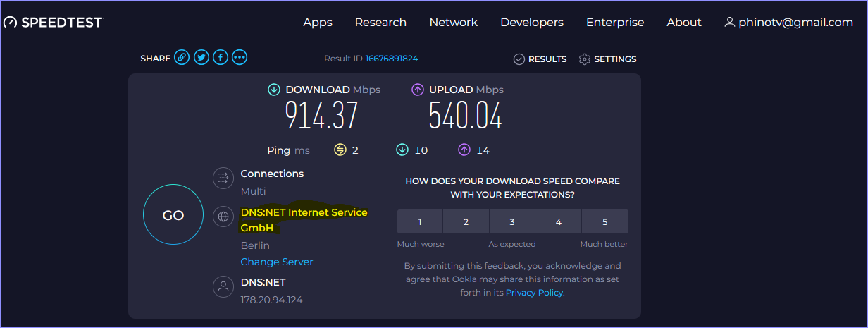The width and height of the screenshot is (868, 328).
Task: Start a new test with GO
Action: 173,216
